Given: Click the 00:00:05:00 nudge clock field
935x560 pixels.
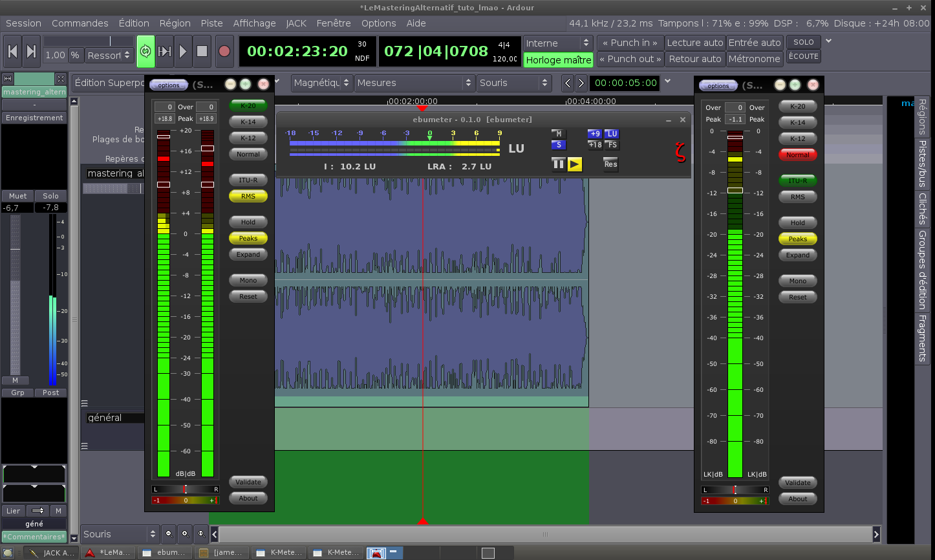Looking at the screenshot, I should tap(625, 83).
